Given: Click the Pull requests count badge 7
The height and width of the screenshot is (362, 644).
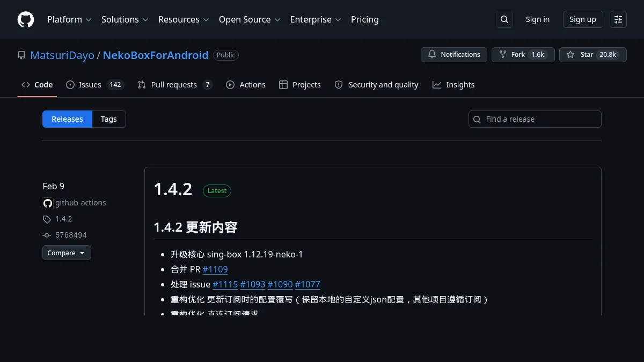Looking at the screenshot, I should tap(208, 85).
